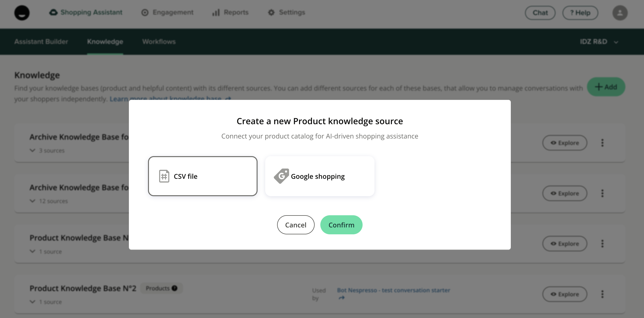
Task: Click the Google shopping tag icon
Action: point(281,176)
